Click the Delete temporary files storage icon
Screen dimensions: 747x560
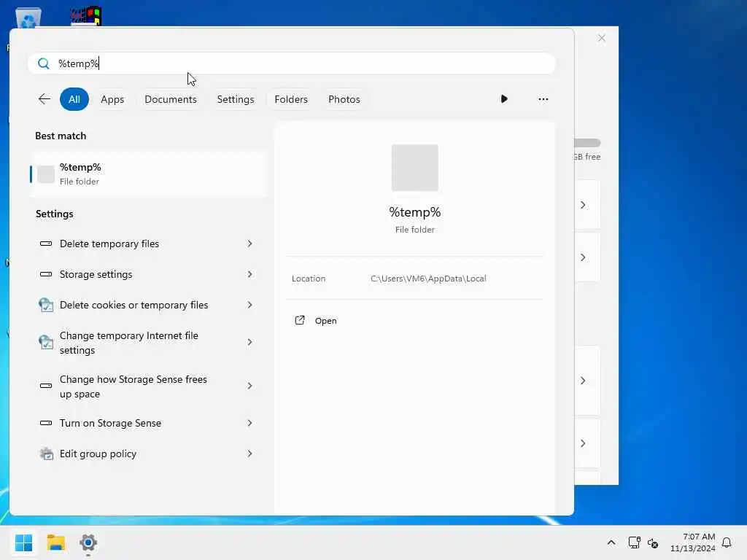46,244
